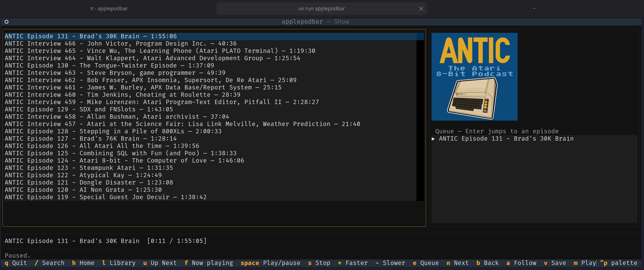The width and height of the screenshot is (644, 270).
Task: Select 'ANTIC Episode 127 - Brad's 76K Brain'
Action: click(210, 139)
